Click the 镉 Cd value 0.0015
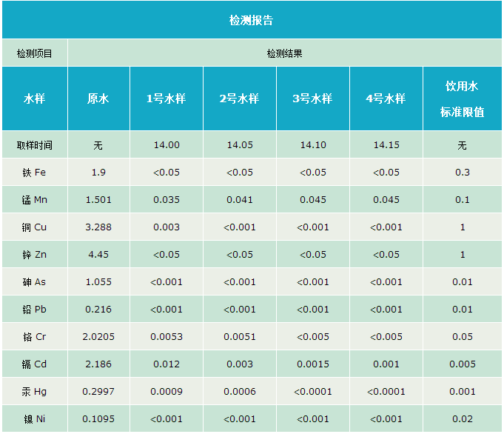This screenshot has width=504, height=434. point(312,364)
